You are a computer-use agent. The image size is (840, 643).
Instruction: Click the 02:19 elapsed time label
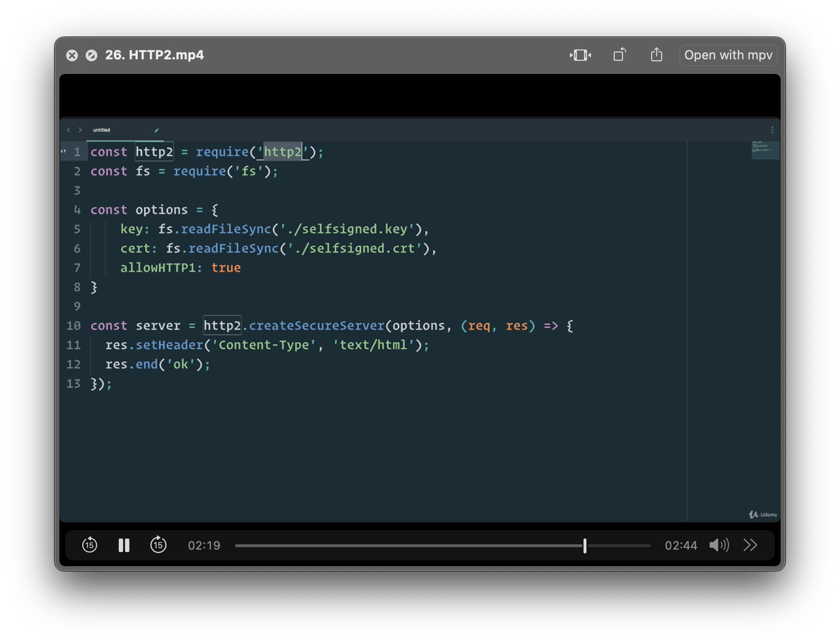[204, 546]
